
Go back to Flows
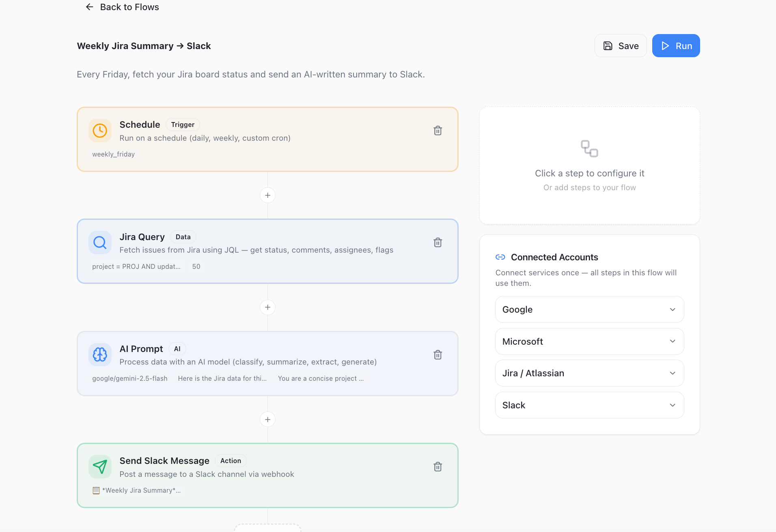point(123,7)
